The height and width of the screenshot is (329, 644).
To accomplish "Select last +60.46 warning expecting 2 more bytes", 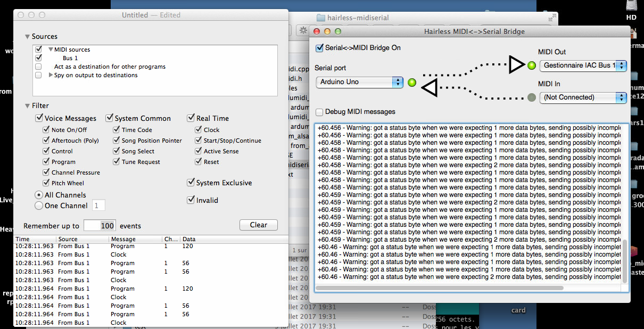I will click(468, 277).
